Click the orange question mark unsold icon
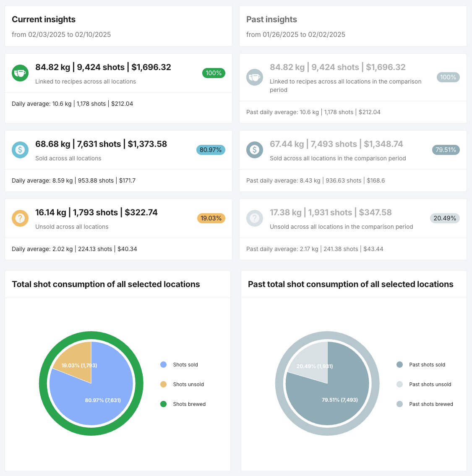Screen dimensions: 472x476 (20, 218)
